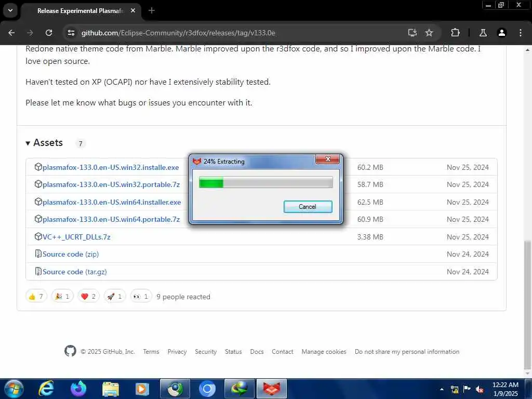Switch to Chrome-like blue circle taskbar app
The height and width of the screenshot is (399, 532).
point(207,389)
